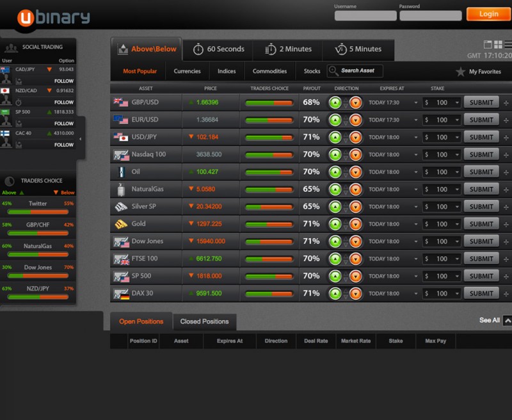The height and width of the screenshot is (420, 512).
Task: Click the search magnifier icon
Action: pyautogui.click(x=333, y=70)
